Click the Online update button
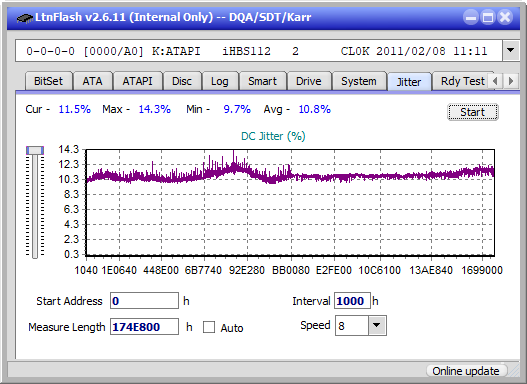 465,371
